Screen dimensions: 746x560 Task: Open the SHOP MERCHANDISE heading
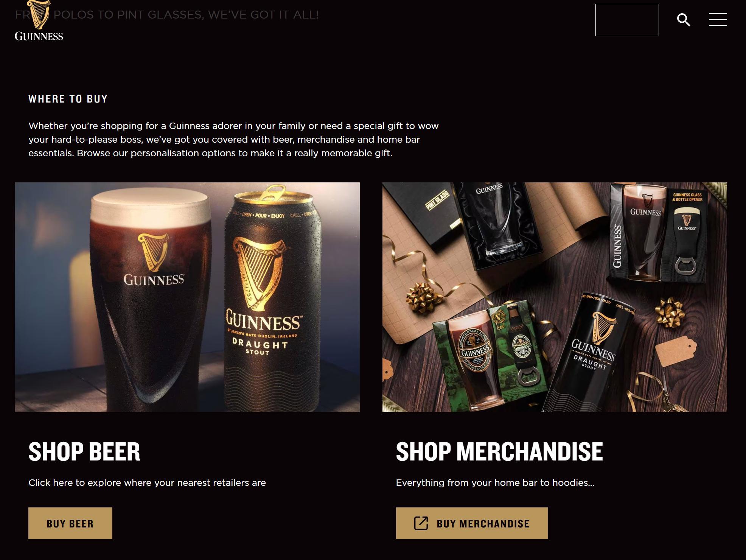pos(499,451)
